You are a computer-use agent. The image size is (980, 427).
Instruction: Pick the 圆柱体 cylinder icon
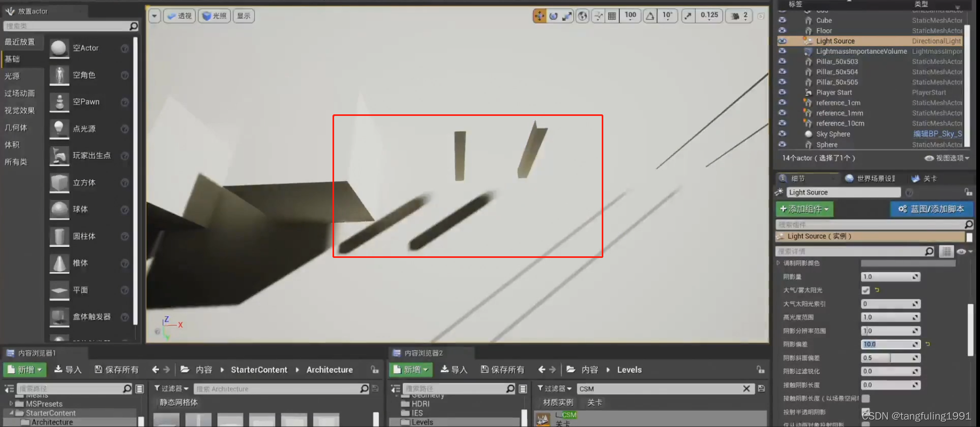point(59,236)
